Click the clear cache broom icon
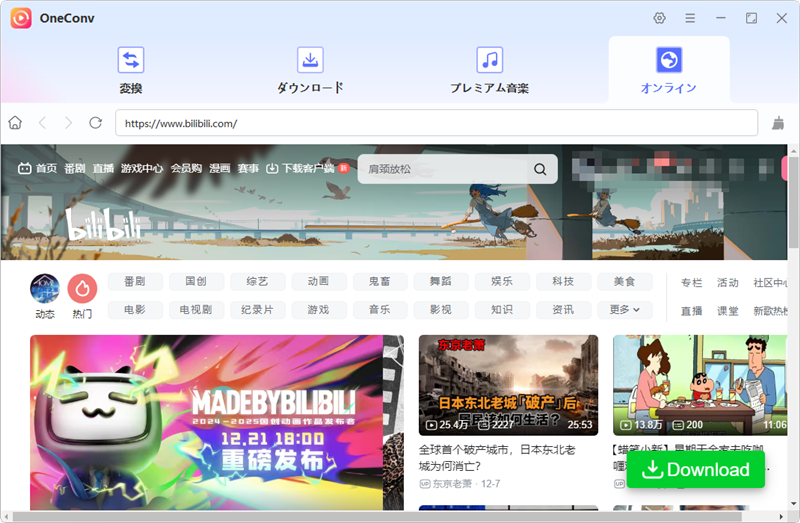The width and height of the screenshot is (800, 523). tap(778, 123)
